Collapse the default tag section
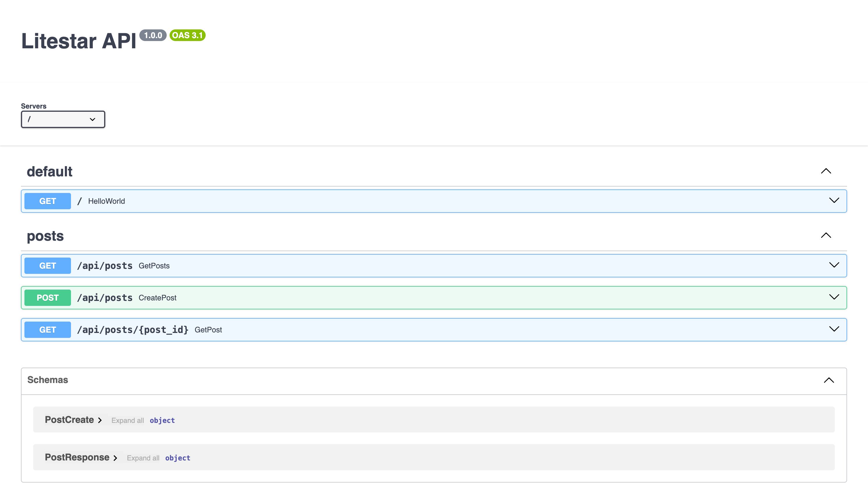Image resolution: width=868 pixels, height=500 pixels. click(x=826, y=171)
